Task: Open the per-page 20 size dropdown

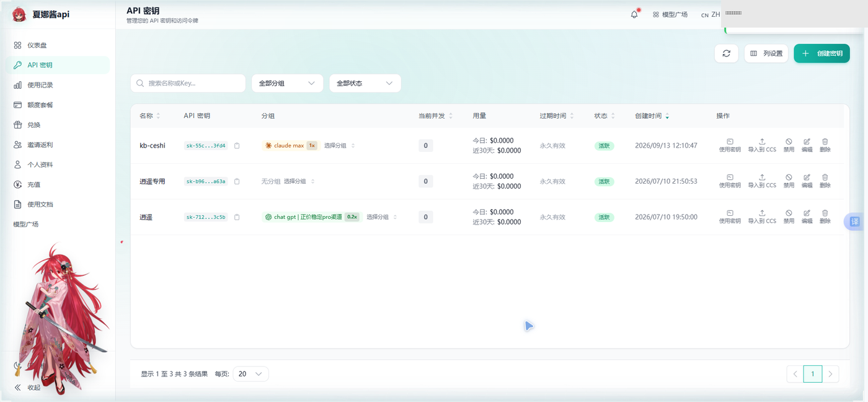Action: pyautogui.click(x=251, y=374)
